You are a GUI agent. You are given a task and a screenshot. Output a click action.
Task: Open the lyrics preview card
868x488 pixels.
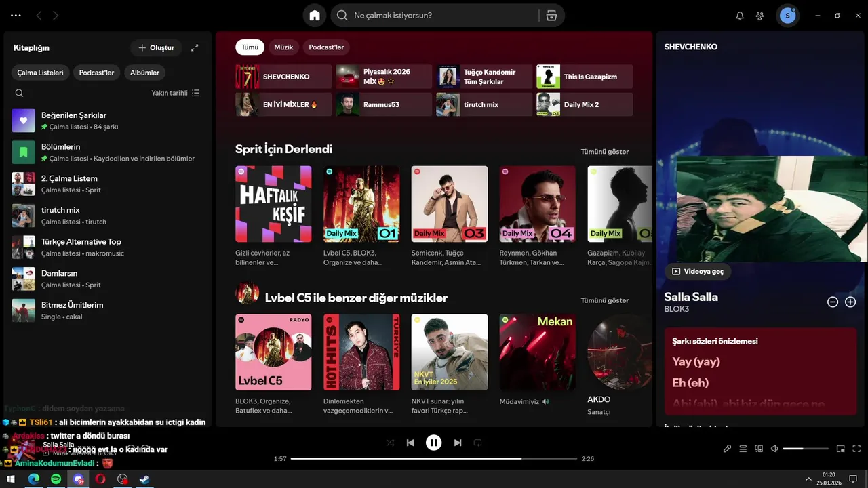(x=760, y=371)
